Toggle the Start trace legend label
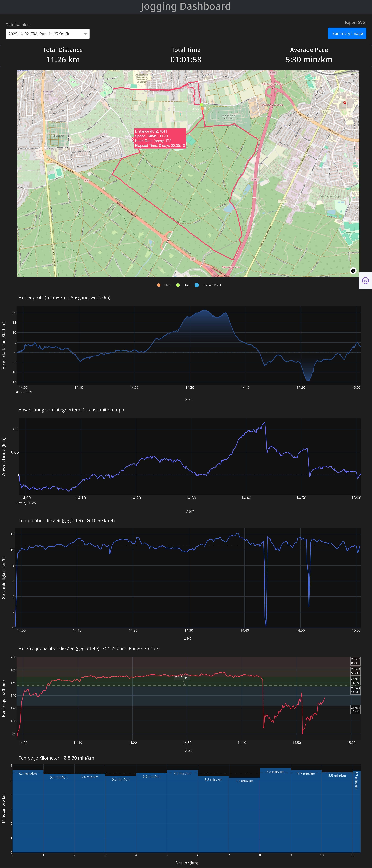The image size is (372, 868). point(167,285)
